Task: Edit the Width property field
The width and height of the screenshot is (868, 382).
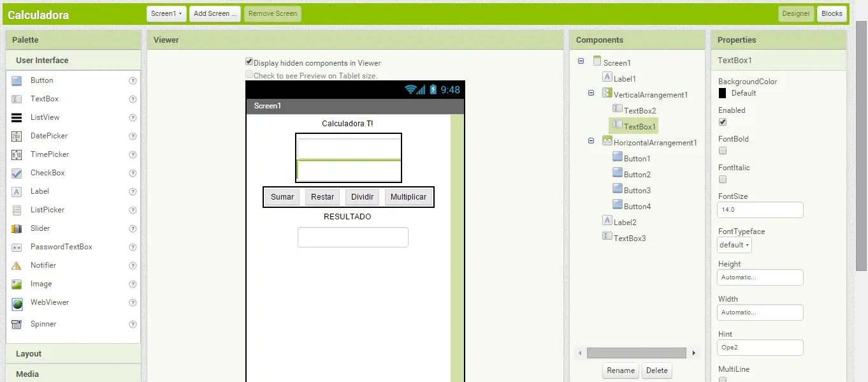Action: (x=760, y=312)
